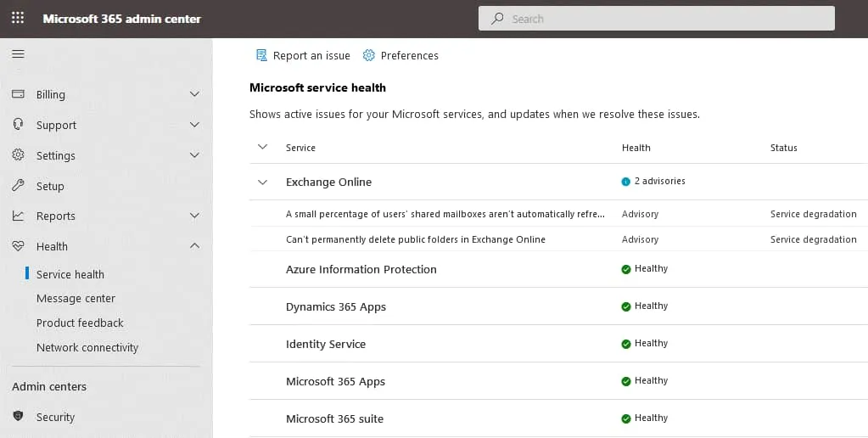
Task: Select Network connectivity in sidebar
Action: (x=87, y=347)
